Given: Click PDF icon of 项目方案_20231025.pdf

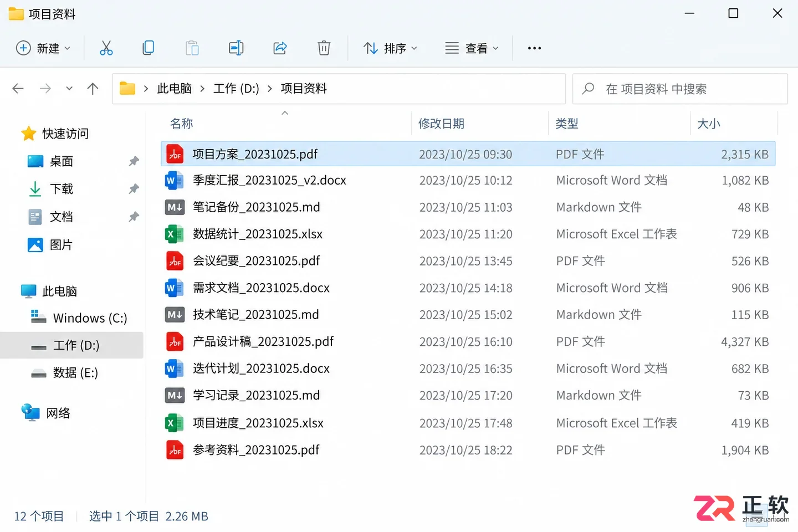Looking at the screenshot, I should 175,154.
